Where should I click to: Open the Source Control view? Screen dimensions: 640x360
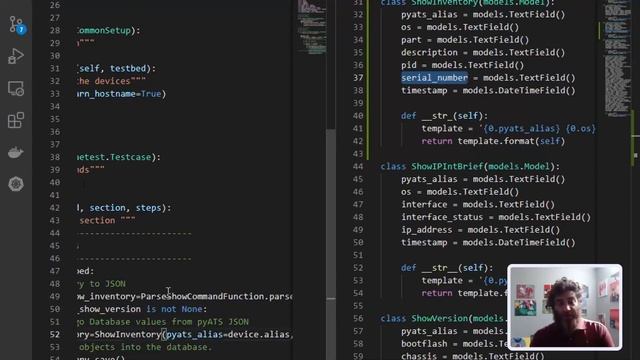pos(16,24)
